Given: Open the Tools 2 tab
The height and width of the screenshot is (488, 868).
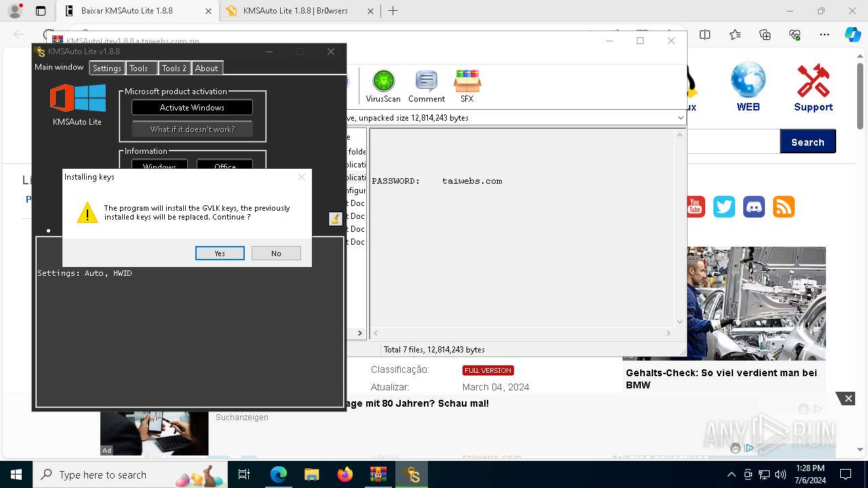Looking at the screenshot, I should [174, 68].
